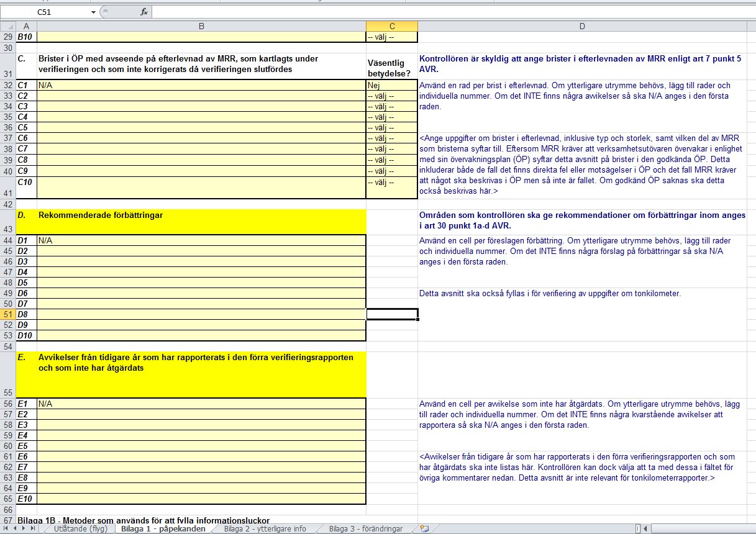
Task: Open the Name Box dropdown arrow
Action: (x=94, y=12)
